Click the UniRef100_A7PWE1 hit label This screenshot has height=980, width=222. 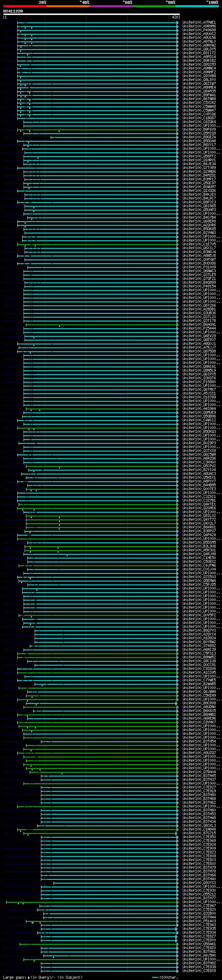pos(199,23)
